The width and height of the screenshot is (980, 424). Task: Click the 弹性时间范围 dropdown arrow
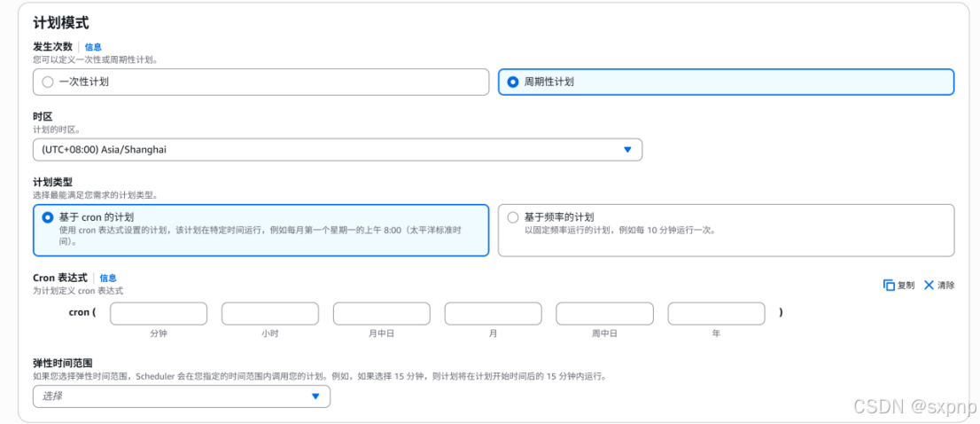coord(315,397)
